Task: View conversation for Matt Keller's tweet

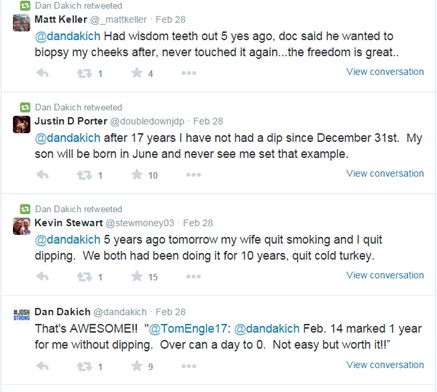Action: [x=385, y=72]
